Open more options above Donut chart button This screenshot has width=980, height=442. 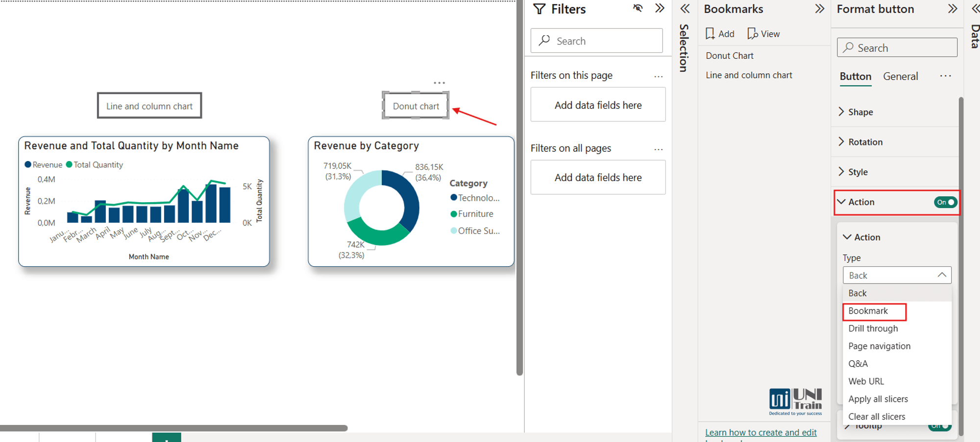coord(439,83)
